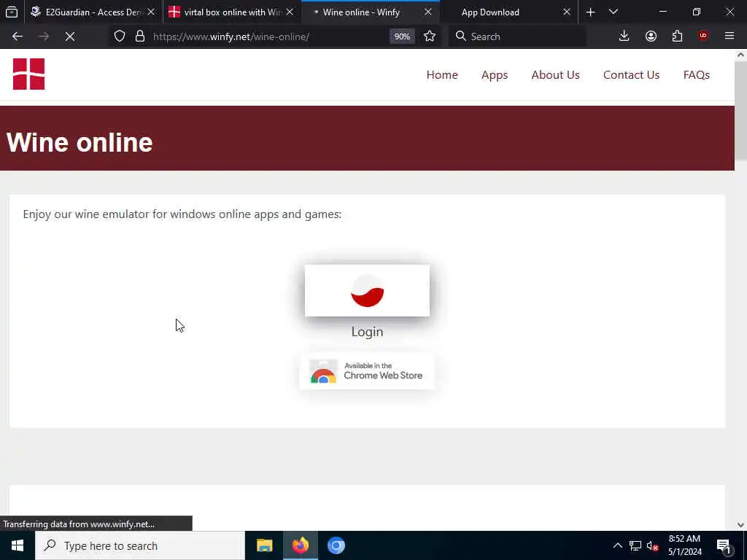Close the E2Guardian tab
The width and height of the screenshot is (747, 560).
(151, 12)
